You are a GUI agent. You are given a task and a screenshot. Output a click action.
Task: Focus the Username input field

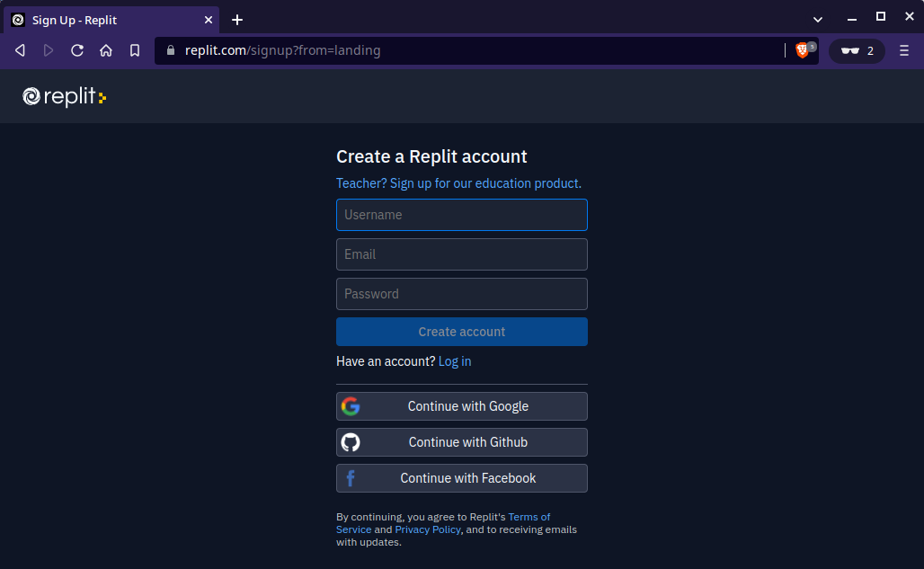pyautogui.click(x=461, y=215)
